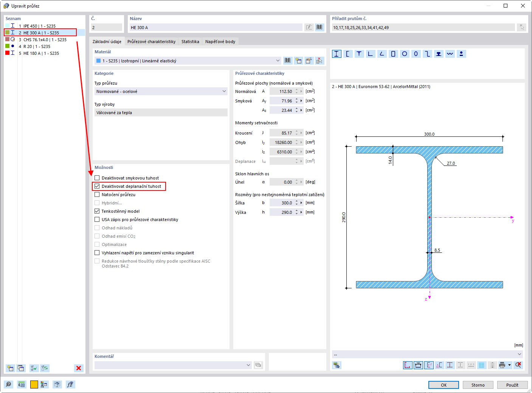The width and height of the screenshot is (532, 393).
Task: Delete the material with red X icon
Action: click(320, 60)
